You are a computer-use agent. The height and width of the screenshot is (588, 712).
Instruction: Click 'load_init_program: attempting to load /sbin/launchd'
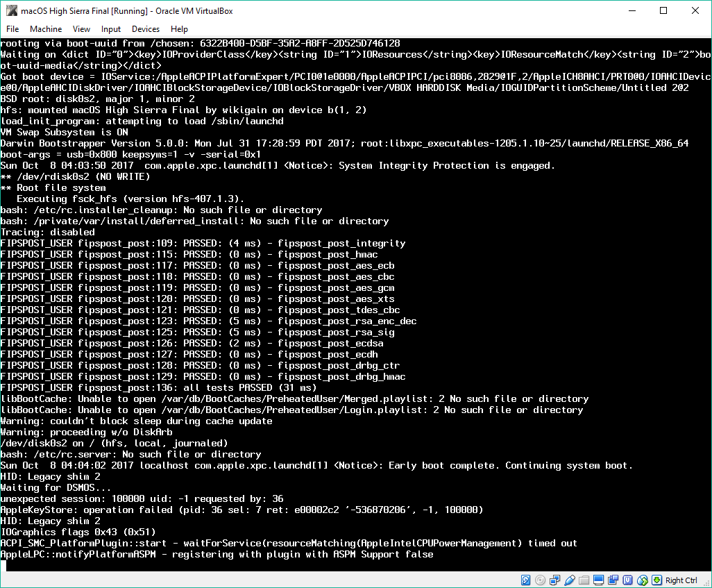click(x=142, y=121)
